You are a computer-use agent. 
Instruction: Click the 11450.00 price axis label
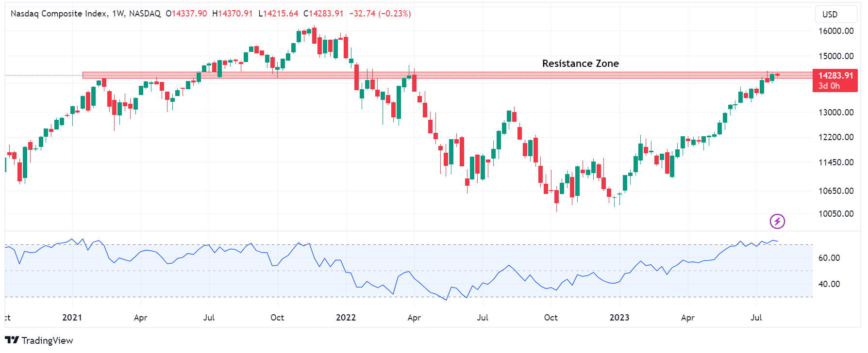836,162
